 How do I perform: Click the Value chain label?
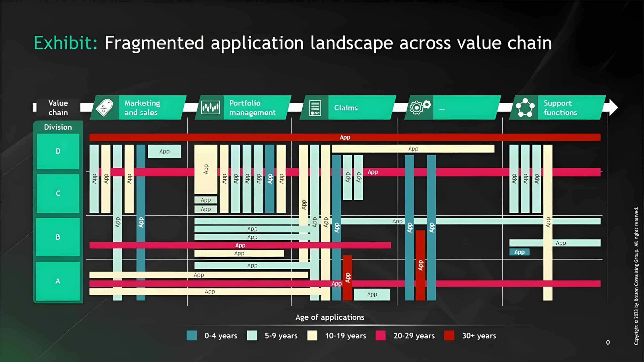(58, 108)
